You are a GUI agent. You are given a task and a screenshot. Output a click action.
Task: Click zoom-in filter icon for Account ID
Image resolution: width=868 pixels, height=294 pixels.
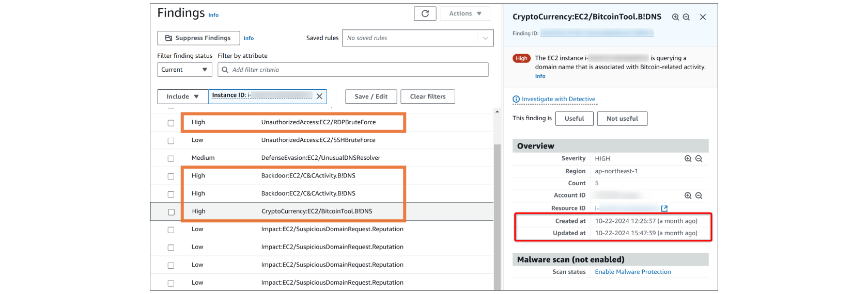pyautogui.click(x=688, y=195)
